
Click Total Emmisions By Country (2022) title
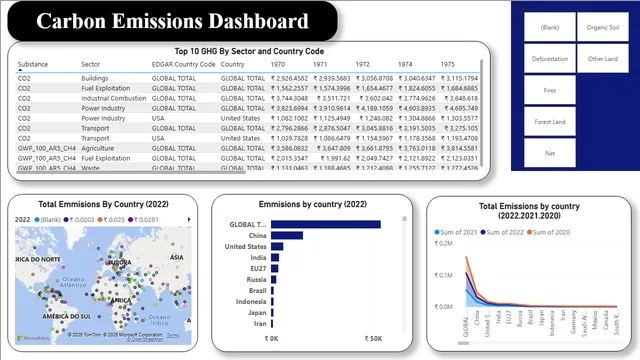[x=103, y=204]
